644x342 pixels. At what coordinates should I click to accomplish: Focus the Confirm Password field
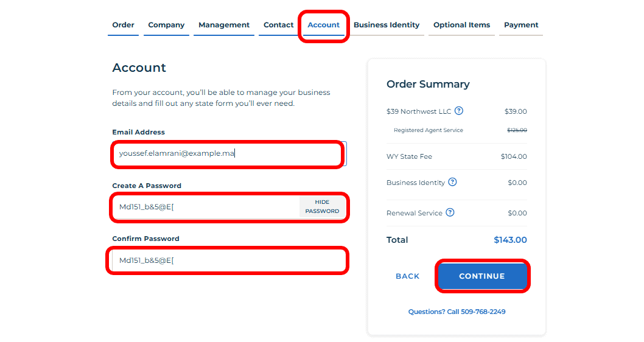coord(228,260)
